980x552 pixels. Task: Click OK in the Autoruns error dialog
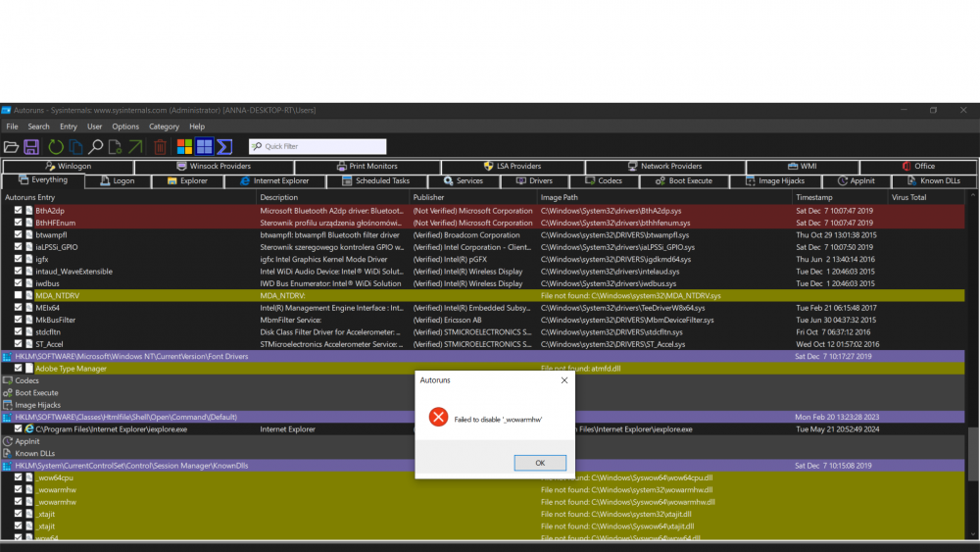coord(540,463)
